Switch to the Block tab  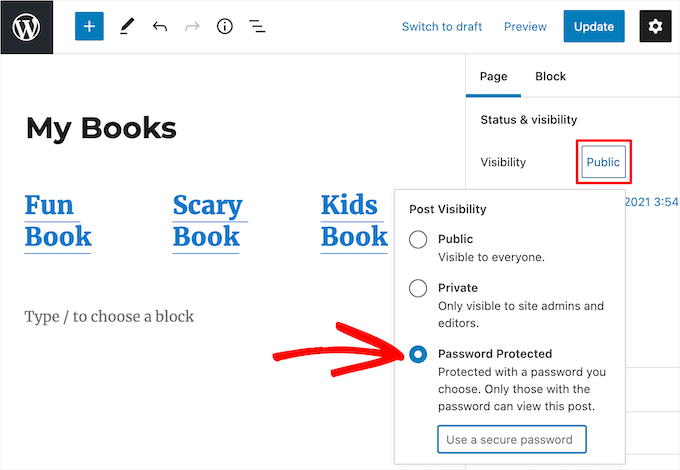[x=550, y=76]
